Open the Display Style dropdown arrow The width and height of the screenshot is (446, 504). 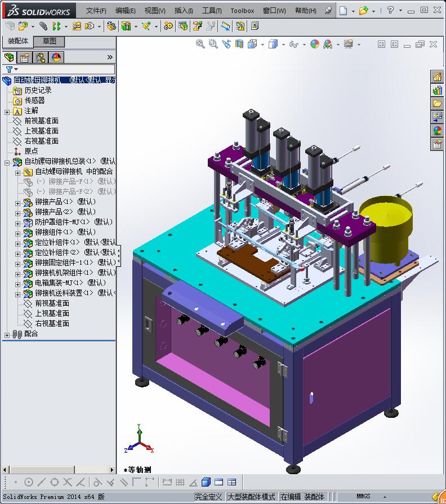click(x=283, y=44)
